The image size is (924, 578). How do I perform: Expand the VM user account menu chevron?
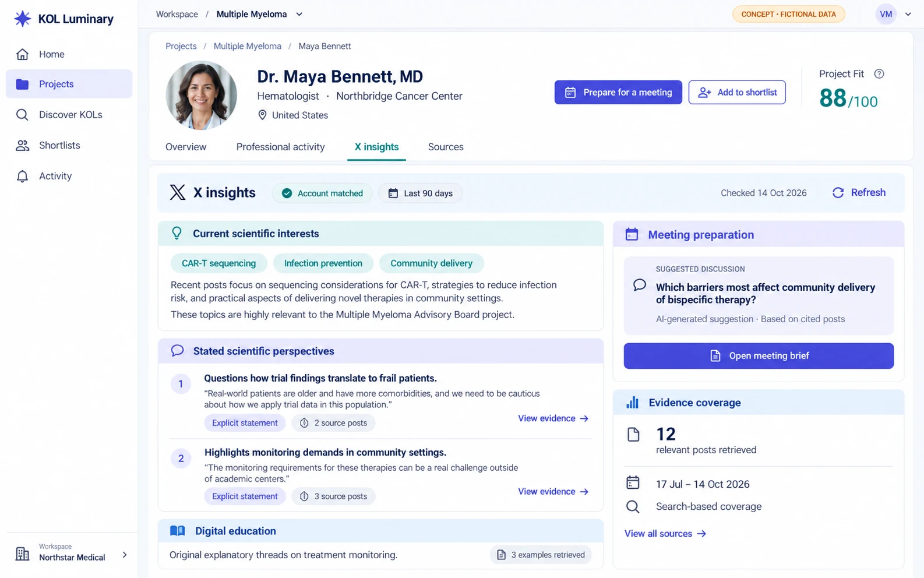click(x=908, y=15)
